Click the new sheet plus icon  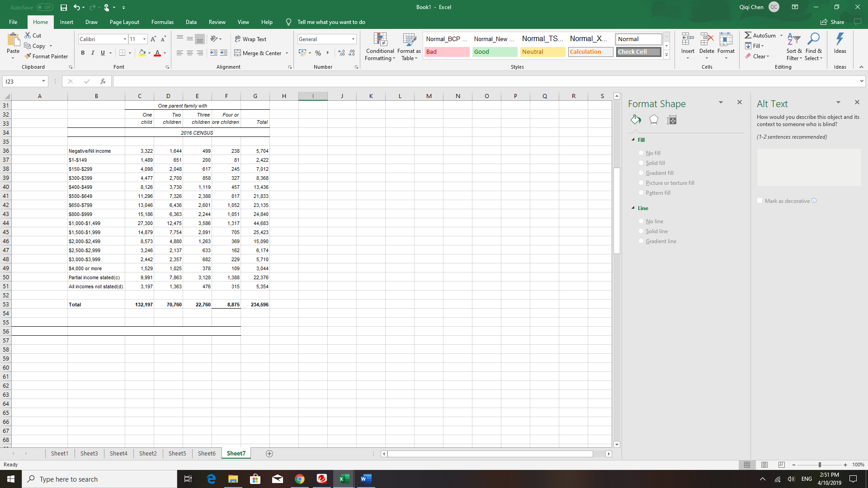click(x=269, y=454)
